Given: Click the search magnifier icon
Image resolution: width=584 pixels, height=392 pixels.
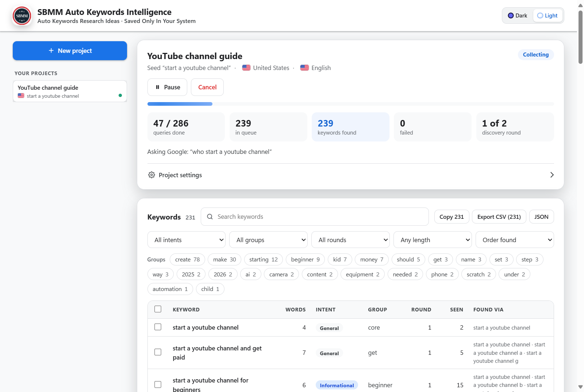Looking at the screenshot, I should (210, 217).
